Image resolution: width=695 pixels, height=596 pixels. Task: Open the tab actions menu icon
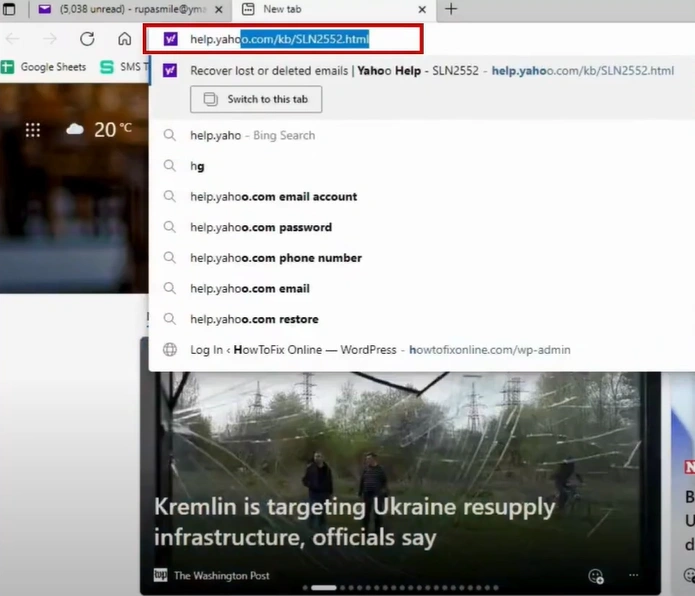[x=9, y=9]
